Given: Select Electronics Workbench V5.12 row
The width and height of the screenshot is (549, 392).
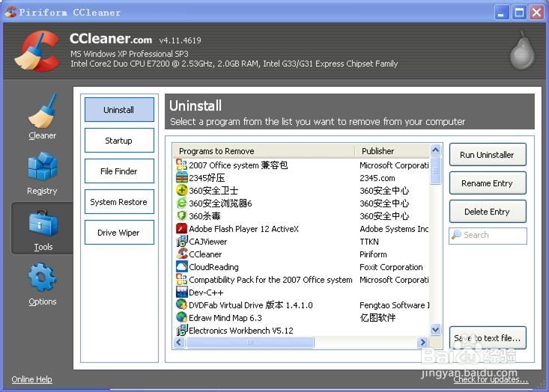Looking at the screenshot, I should click(x=302, y=331).
